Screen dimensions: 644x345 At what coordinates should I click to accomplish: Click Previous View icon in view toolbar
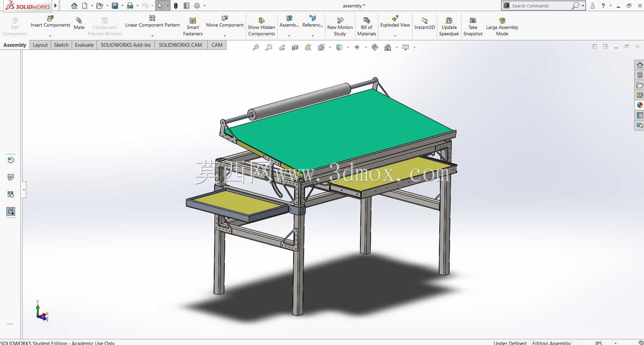point(282,47)
